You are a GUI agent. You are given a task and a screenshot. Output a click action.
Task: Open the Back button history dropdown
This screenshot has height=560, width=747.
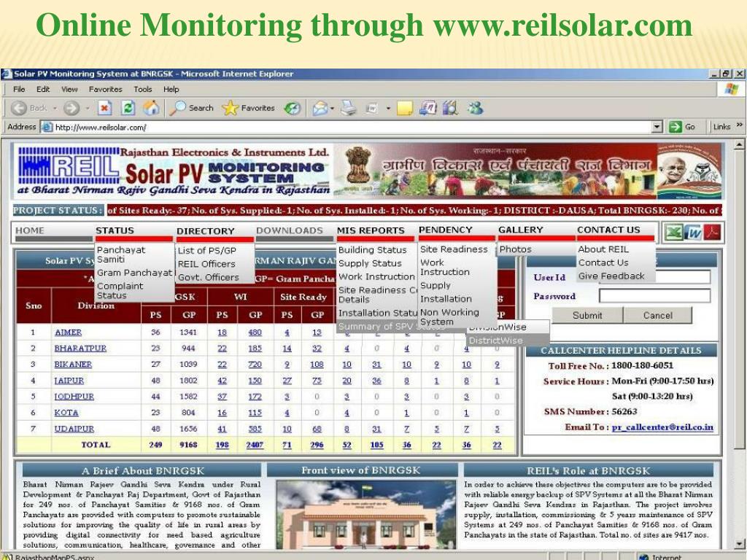click(55, 109)
